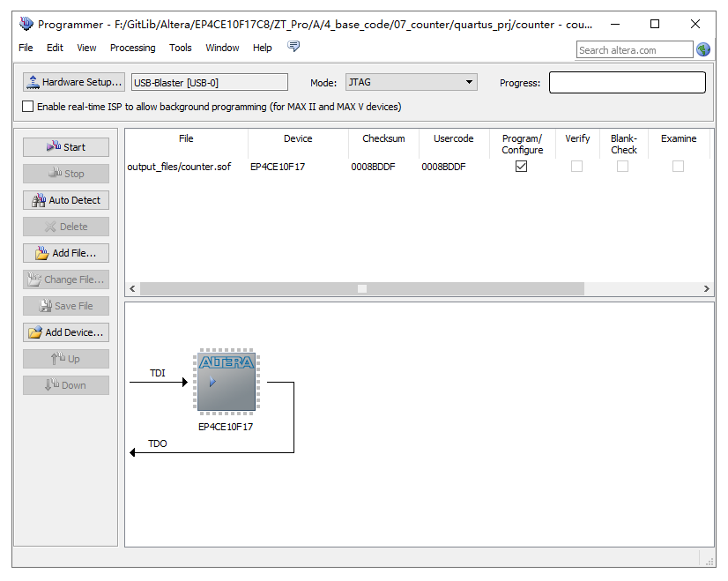Click the globe search icon

coord(703,49)
